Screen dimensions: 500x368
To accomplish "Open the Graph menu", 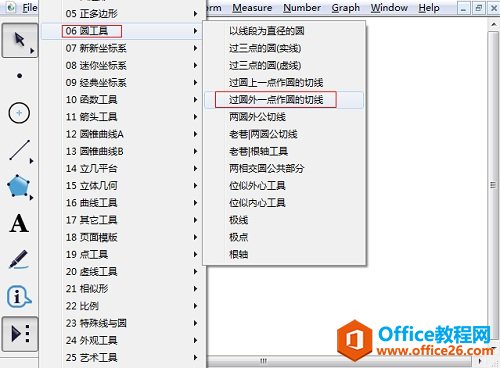I will (346, 7).
